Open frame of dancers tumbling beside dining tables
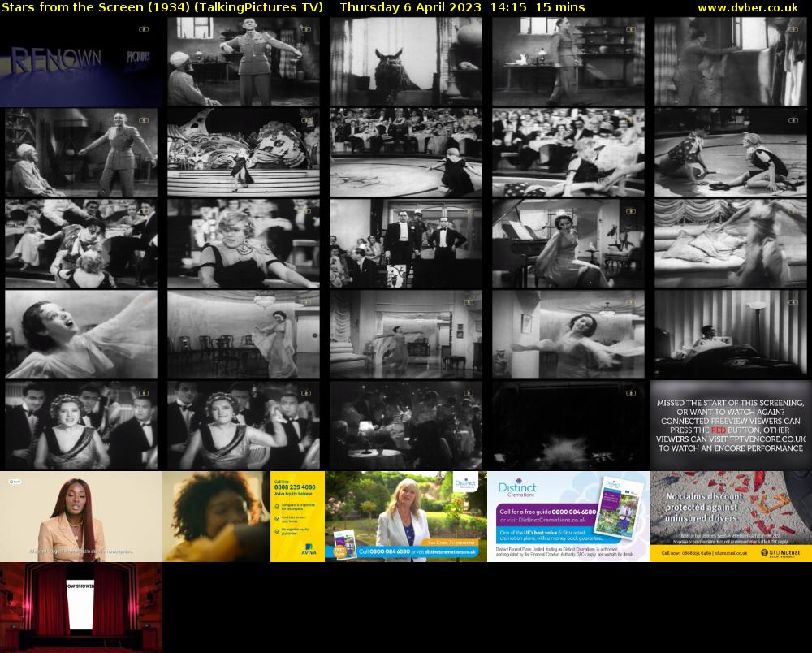812x653 pixels. [x=81, y=244]
